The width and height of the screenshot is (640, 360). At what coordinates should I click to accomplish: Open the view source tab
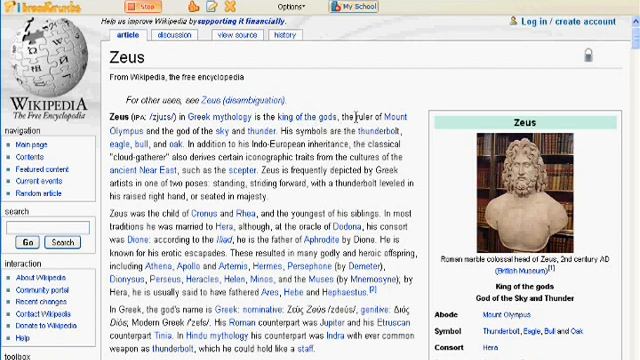pos(237,35)
